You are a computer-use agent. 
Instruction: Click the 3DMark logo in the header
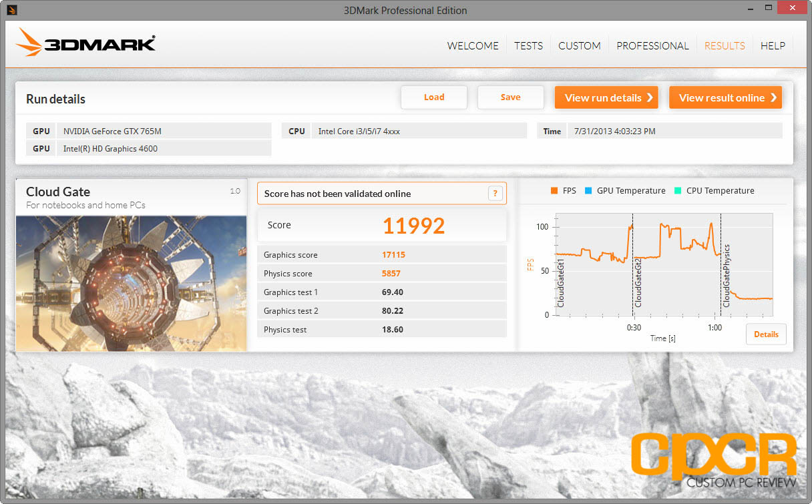click(x=85, y=43)
